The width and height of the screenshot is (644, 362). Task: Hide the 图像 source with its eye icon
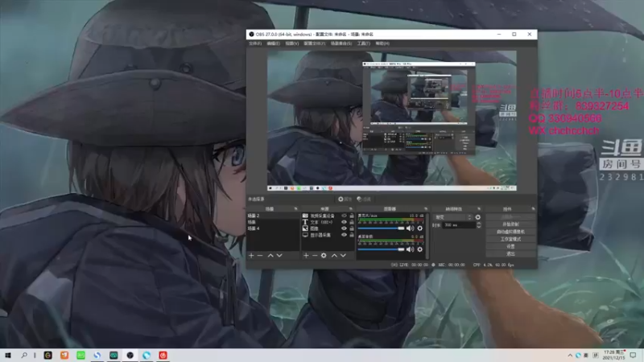pos(345,228)
